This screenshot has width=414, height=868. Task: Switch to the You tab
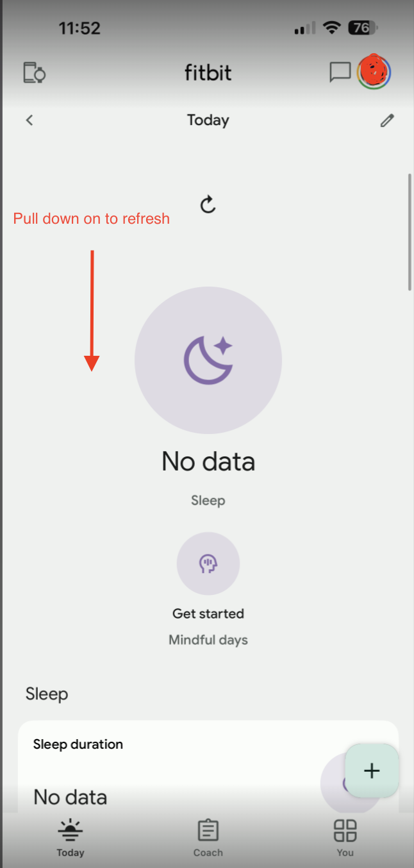tap(345, 838)
